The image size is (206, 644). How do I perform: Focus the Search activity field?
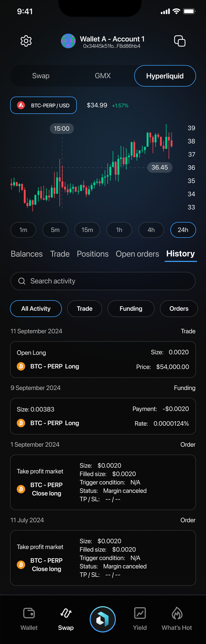[103, 281]
